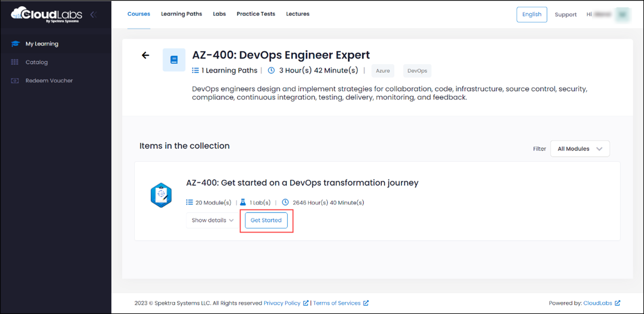Switch to the Learning Paths tab

pyautogui.click(x=181, y=14)
